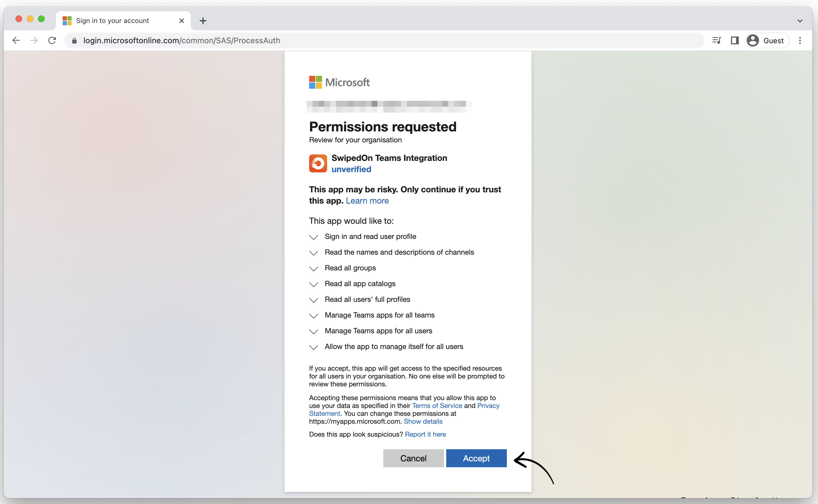Open the Chrome three-dot menu
Screen dimensions: 818x504
coord(800,40)
